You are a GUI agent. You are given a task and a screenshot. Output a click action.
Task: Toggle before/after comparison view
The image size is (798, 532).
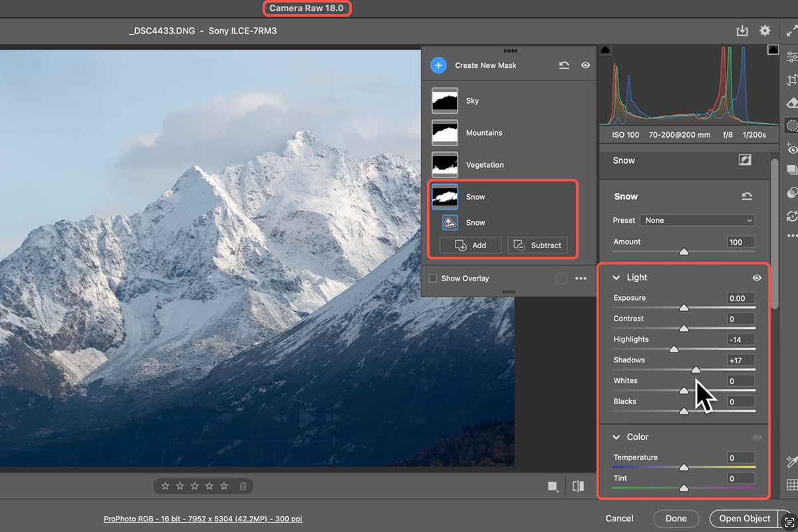(579, 486)
